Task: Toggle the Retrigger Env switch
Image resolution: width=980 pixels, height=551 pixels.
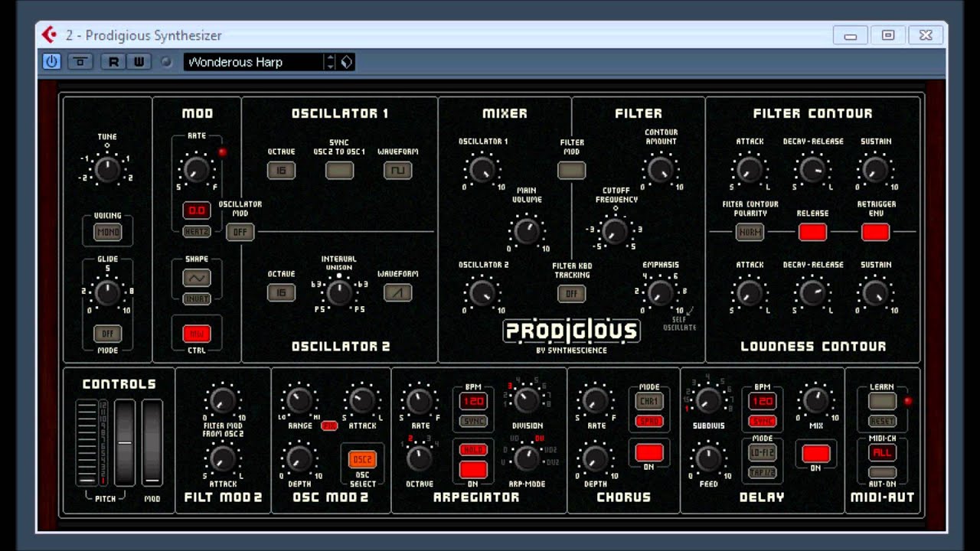Action: pyautogui.click(x=875, y=232)
